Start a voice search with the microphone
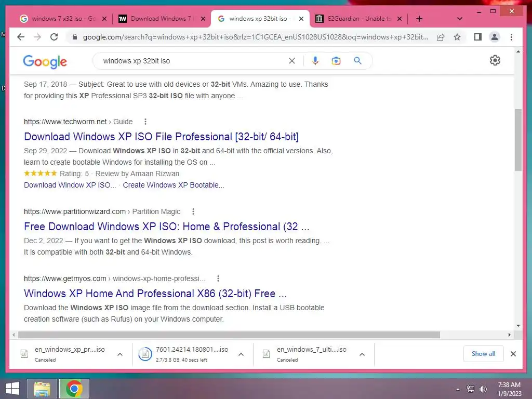This screenshot has height=399, width=532. [315, 61]
